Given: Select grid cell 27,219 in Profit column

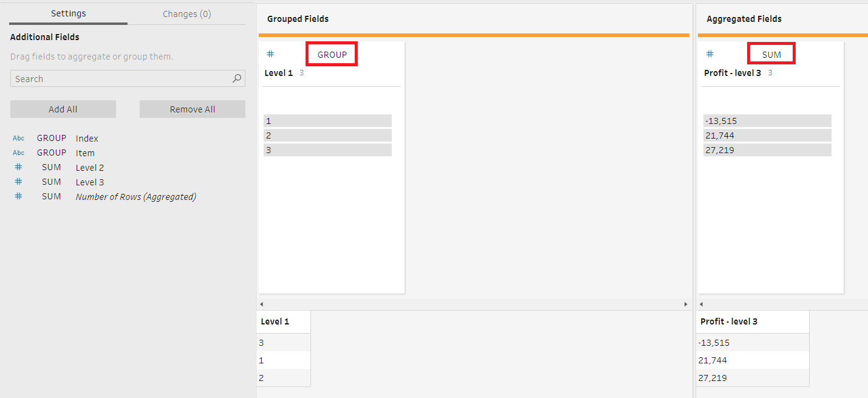Looking at the screenshot, I should tap(753, 378).
